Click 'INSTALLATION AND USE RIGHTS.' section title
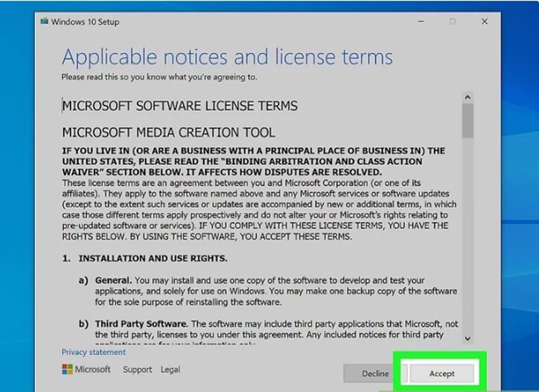This screenshot has width=539, height=392. point(153,258)
